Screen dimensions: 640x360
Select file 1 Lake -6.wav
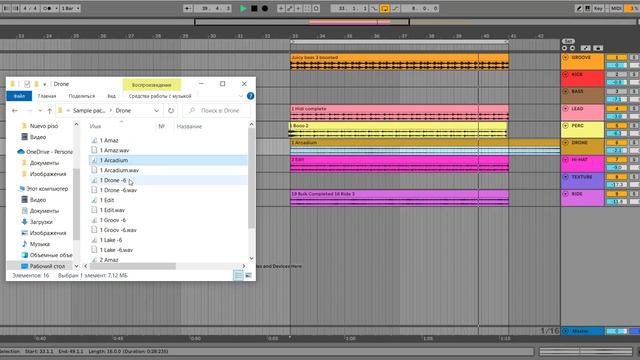tap(116, 250)
